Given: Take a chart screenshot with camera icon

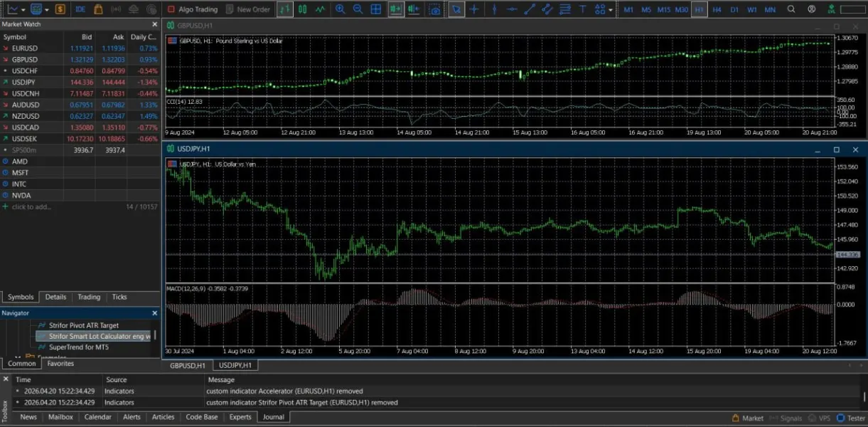Looking at the screenshot, I should 435,9.
